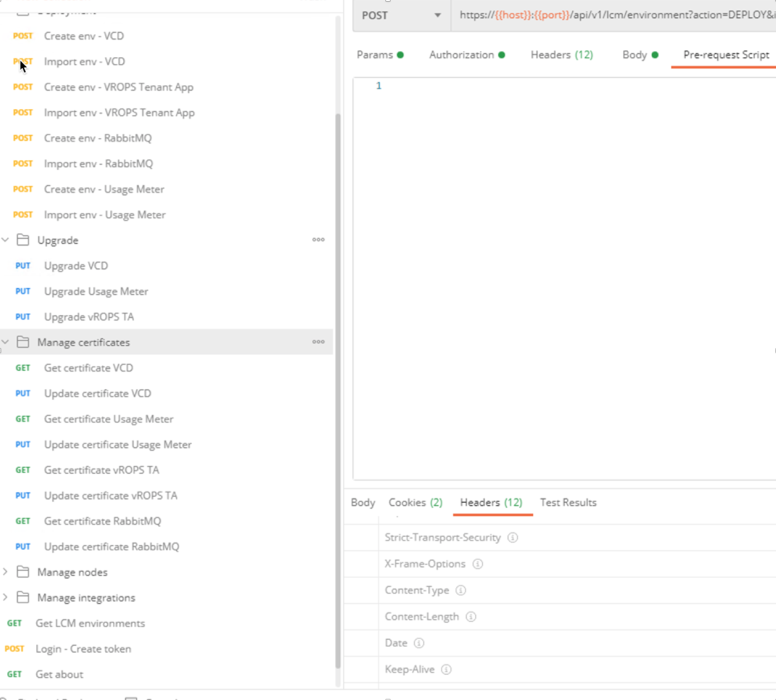Click info icon next to Content-Type

pyautogui.click(x=461, y=590)
